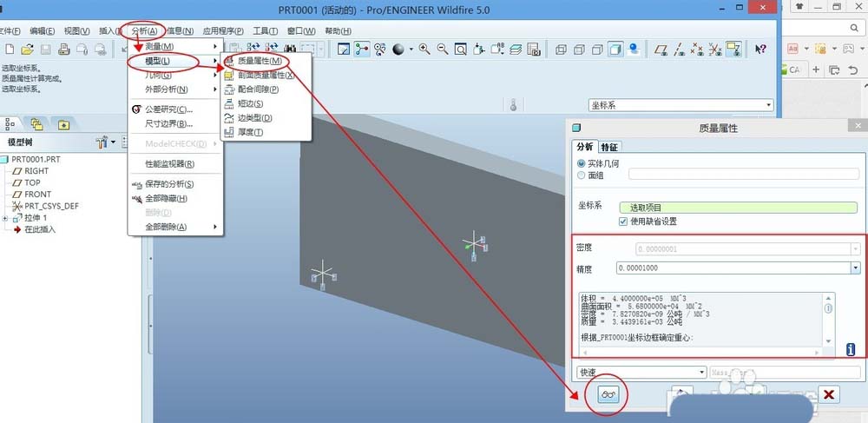Switch to the 分析 tab in dialog
Image resolution: width=868 pixels, height=423 pixels.
(x=584, y=147)
